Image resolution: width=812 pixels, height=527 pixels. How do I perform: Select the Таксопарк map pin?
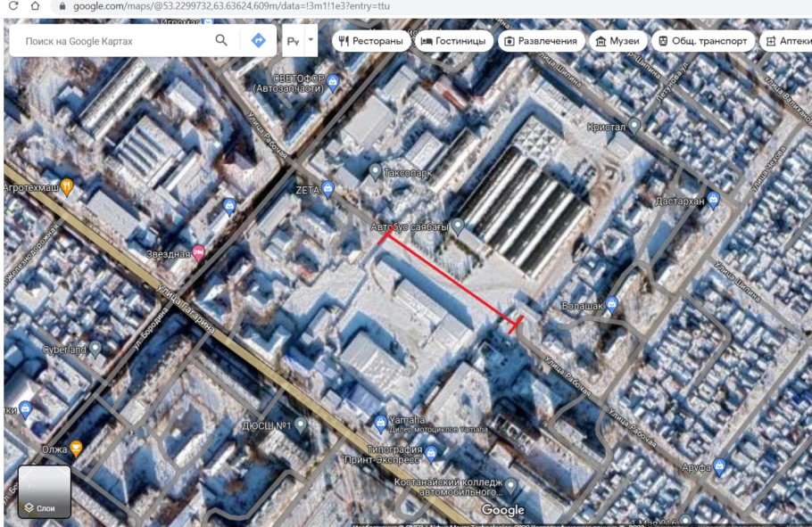(x=376, y=171)
